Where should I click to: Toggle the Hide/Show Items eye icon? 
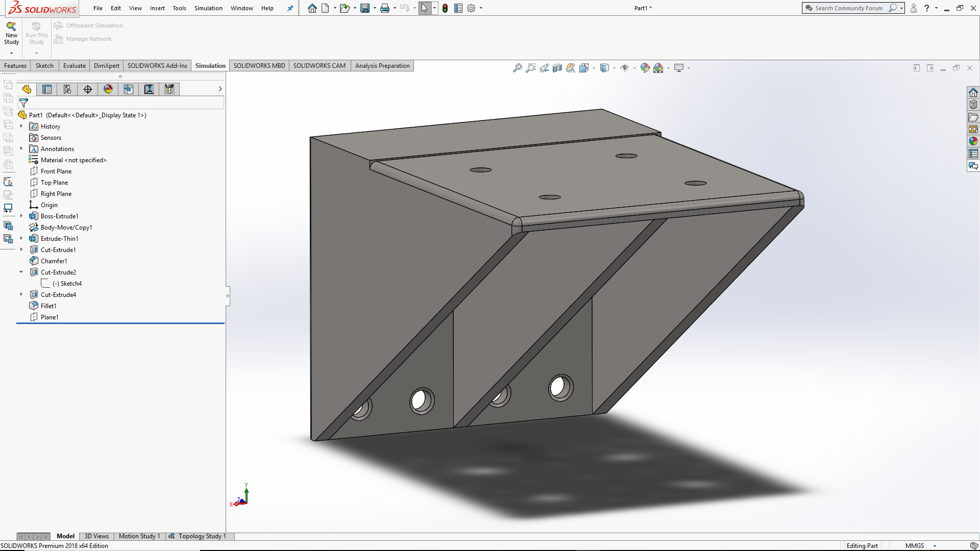pos(625,68)
